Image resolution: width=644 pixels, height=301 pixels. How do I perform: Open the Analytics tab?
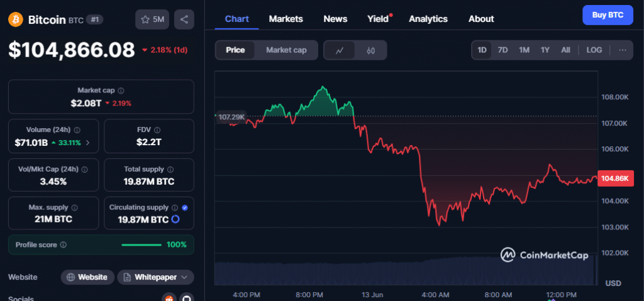point(428,19)
